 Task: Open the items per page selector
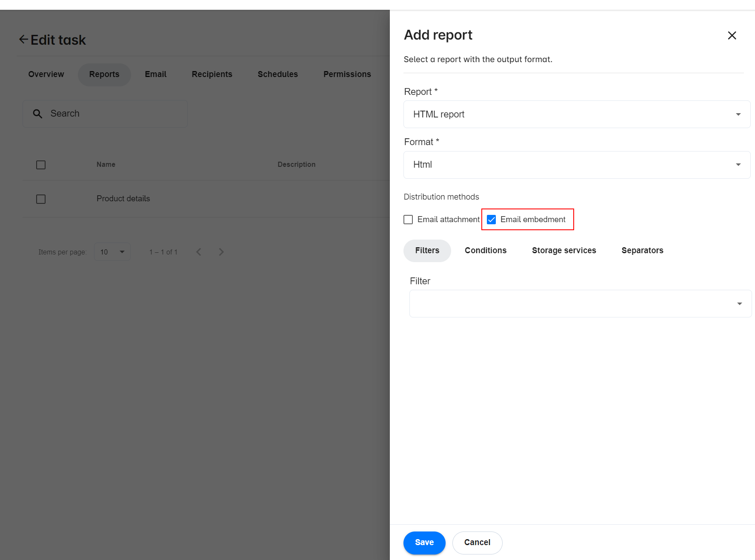112,251
